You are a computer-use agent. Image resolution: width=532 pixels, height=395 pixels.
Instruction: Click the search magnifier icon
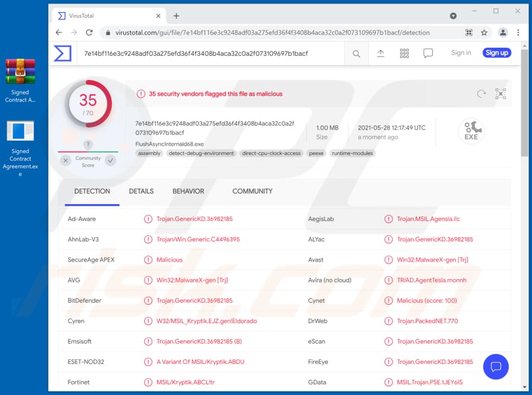356,54
